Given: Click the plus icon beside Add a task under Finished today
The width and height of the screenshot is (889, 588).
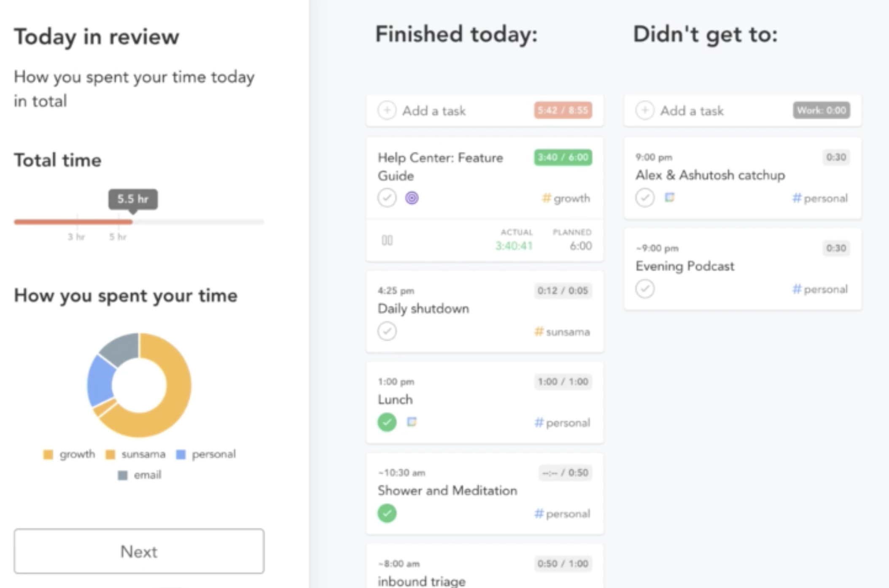Looking at the screenshot, I should (x=387, y=111).
